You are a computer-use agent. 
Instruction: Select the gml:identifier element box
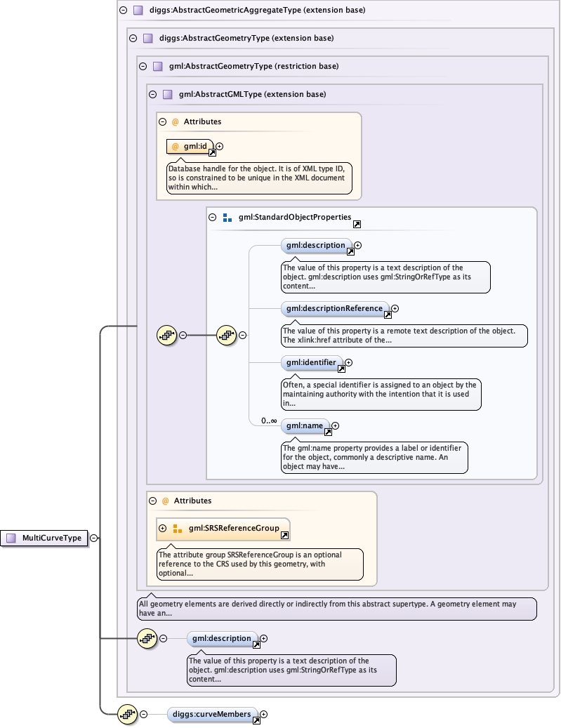point(310,363)
